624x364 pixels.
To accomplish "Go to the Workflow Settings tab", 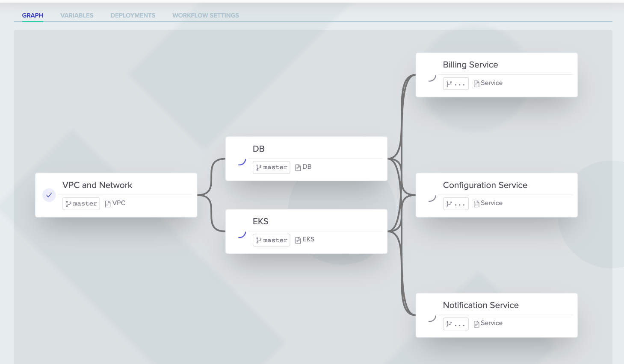I will [206, 15].
